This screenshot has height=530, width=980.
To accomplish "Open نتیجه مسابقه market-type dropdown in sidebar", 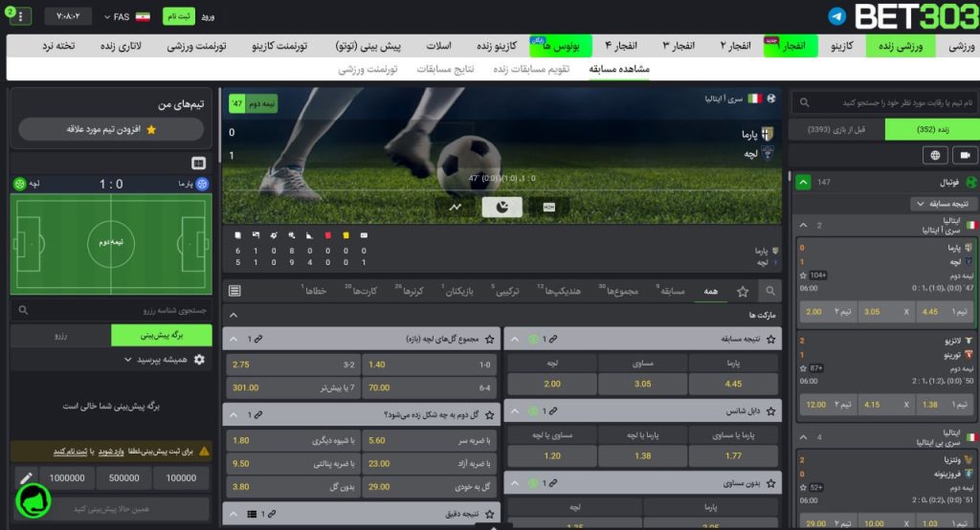I will [943, 204].
